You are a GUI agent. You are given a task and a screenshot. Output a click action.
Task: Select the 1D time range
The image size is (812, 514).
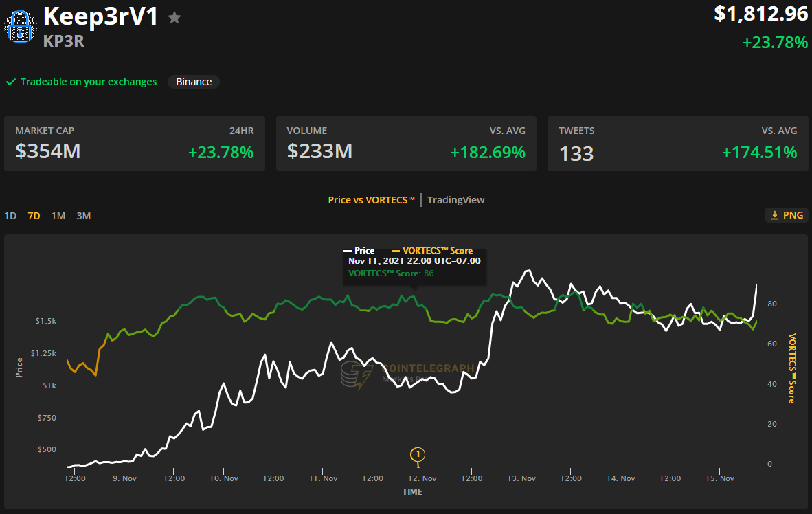pos(10,216)
